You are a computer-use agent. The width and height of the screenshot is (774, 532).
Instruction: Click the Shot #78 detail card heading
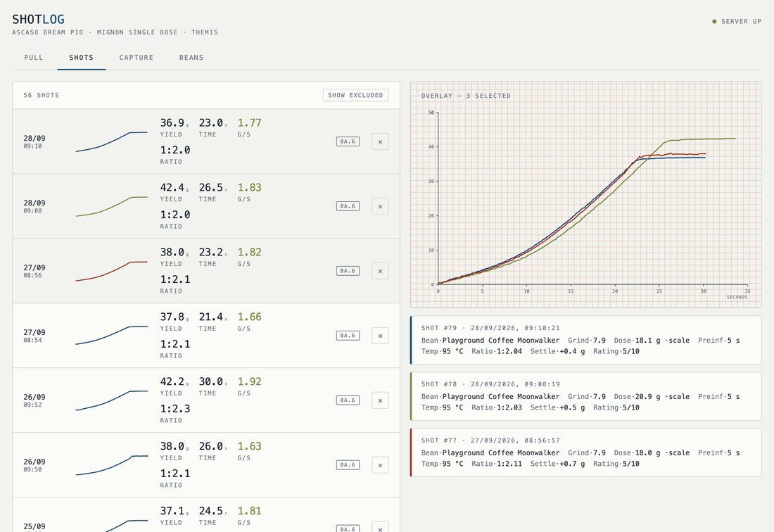[490, 384]
